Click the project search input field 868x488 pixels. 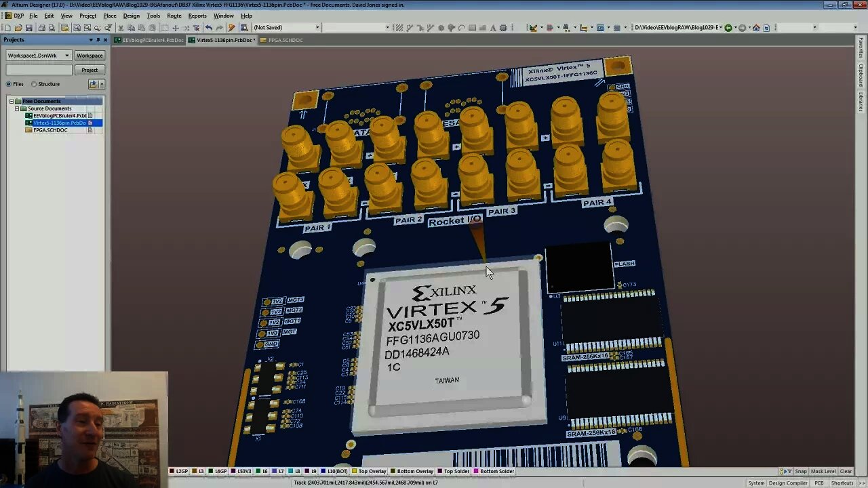pyautogui.click(x=39, y=70)
